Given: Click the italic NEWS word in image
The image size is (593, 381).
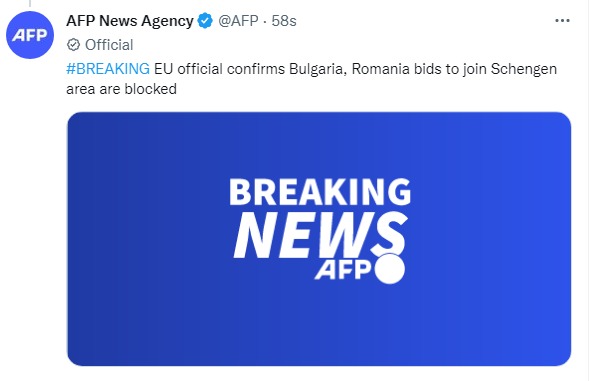Looking at the screenshot, I should [x=320, y=235].
